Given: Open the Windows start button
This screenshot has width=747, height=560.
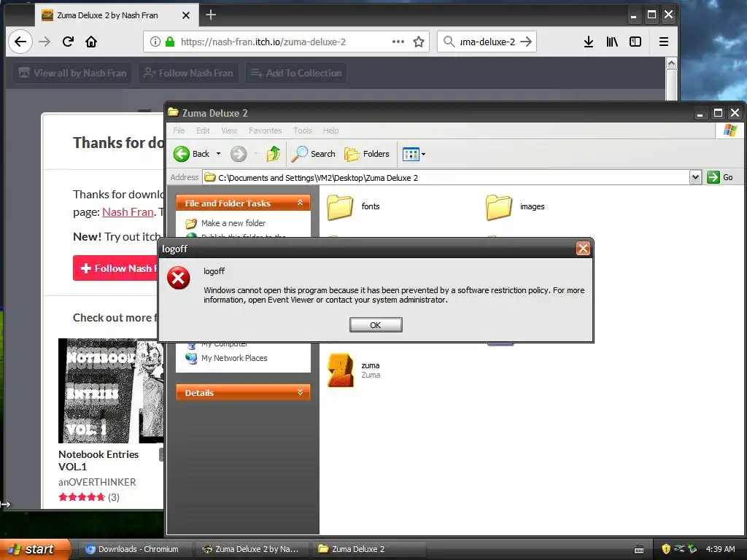Looking at the screenshot, I should point(36,549).
